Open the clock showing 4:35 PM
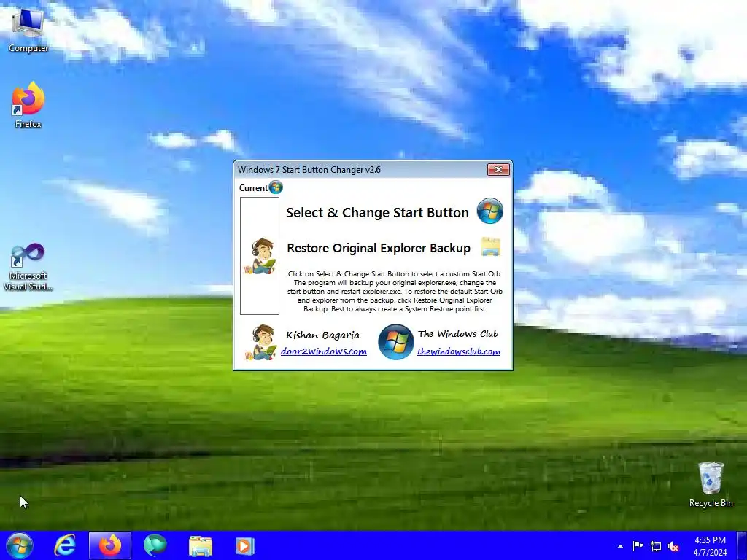The width and height of the screenshot is (747, 560). pyautogui.click(x=710, y=545)
